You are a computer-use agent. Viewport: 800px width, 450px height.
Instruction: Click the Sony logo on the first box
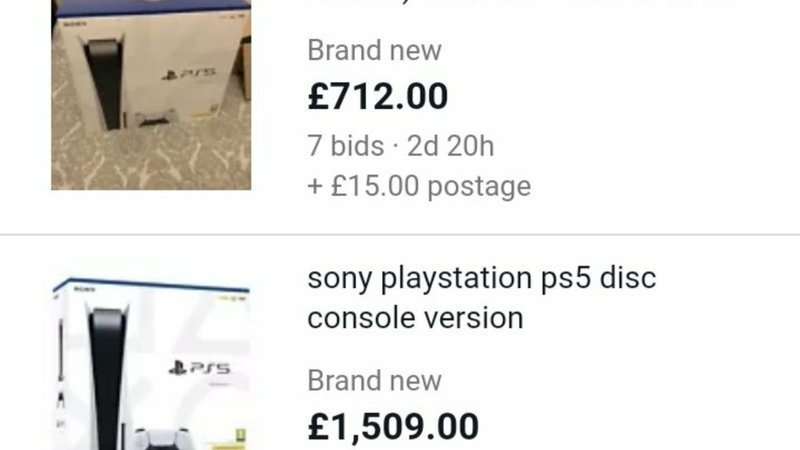pos(68,23)
